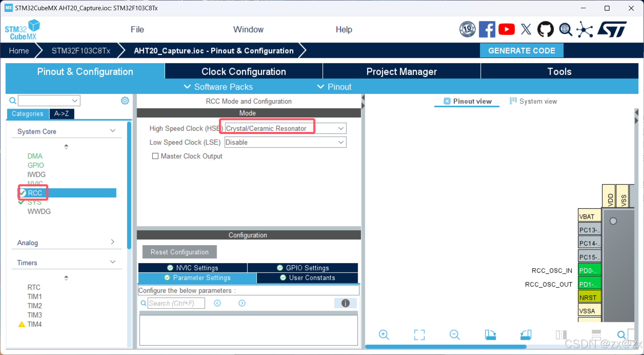Open the categories settings gear icon

tap(125, 100)
